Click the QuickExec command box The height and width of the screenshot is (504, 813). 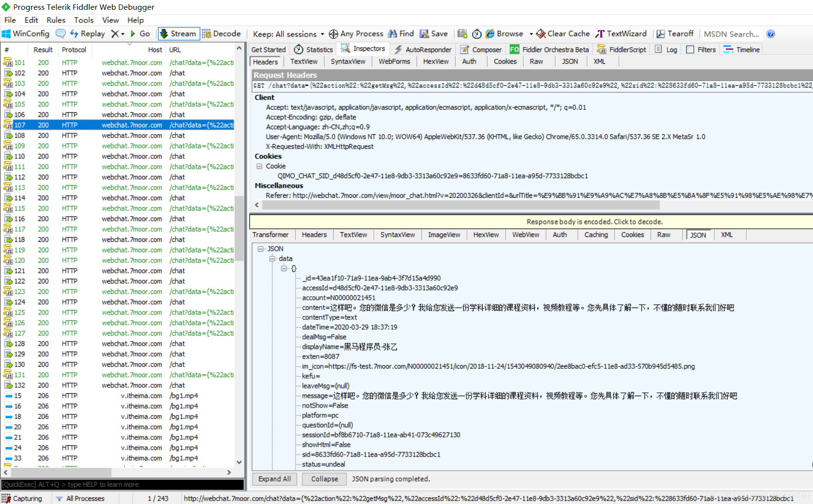pos(123,484)
